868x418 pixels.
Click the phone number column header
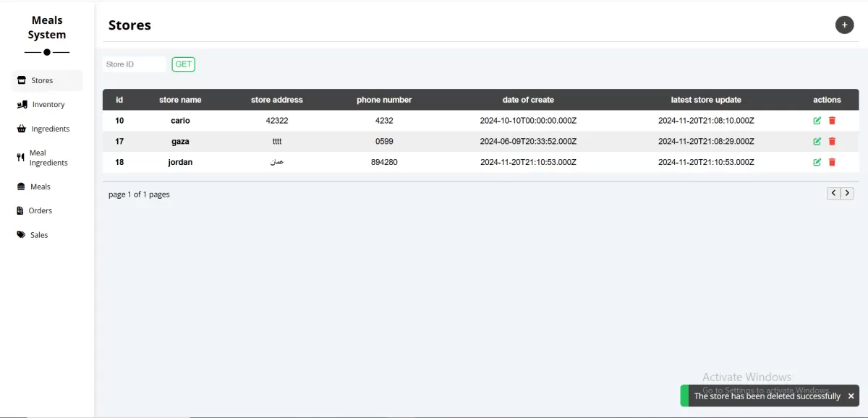(384, 100)
